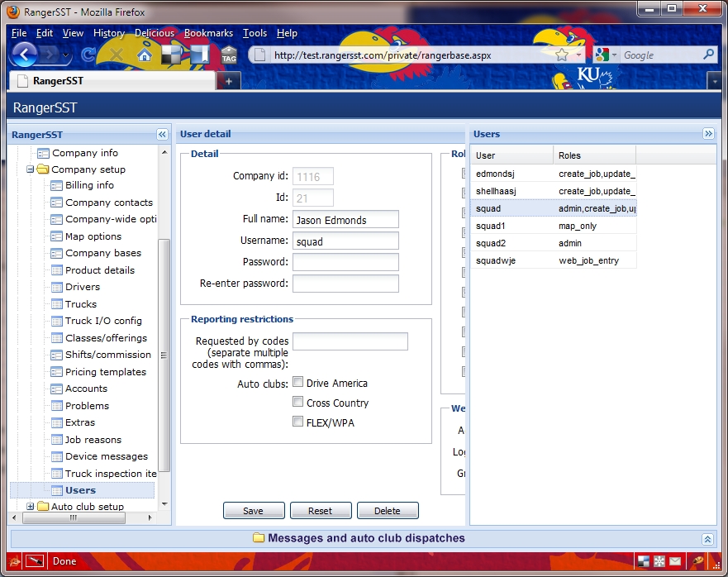The height and width of the screenshot is (577, 728).
Task: Collapse the Company setup tree folder
Action: 31,169
